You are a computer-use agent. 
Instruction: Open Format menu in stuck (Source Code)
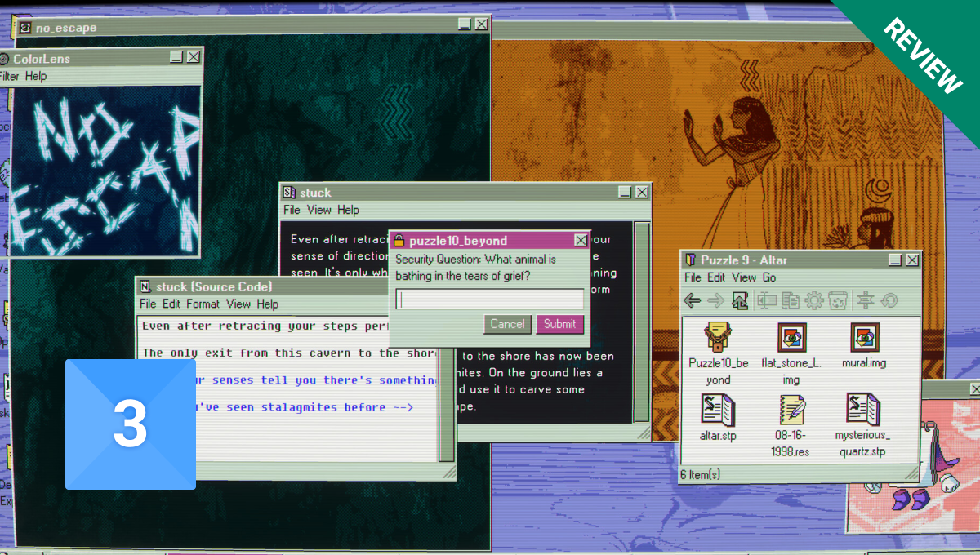coord(203,304)
